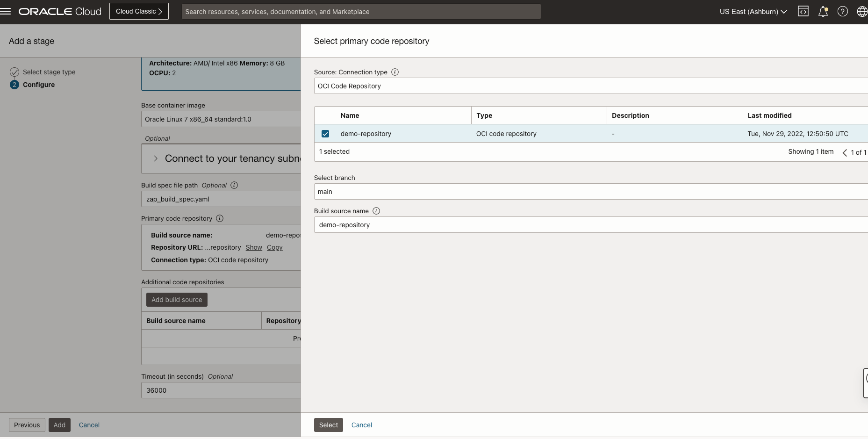Click Cloud Classic button
This screenshot has width=868, height=439.
pyautogui.click(x=139, y=11)
